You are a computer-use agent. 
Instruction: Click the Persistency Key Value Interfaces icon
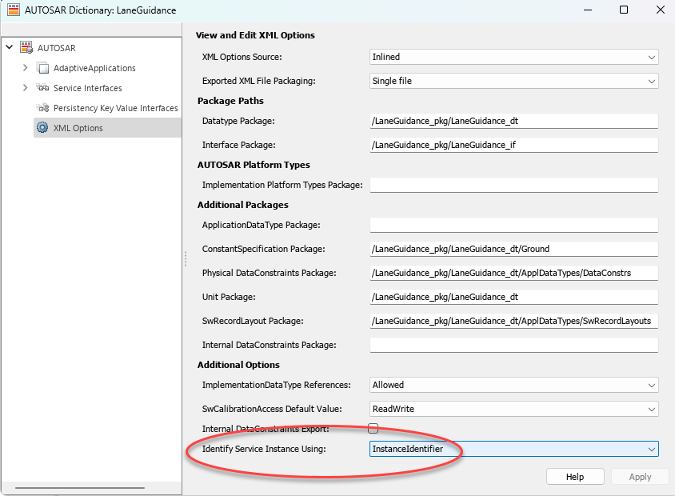pyautogui.click(x=43, y=108)
